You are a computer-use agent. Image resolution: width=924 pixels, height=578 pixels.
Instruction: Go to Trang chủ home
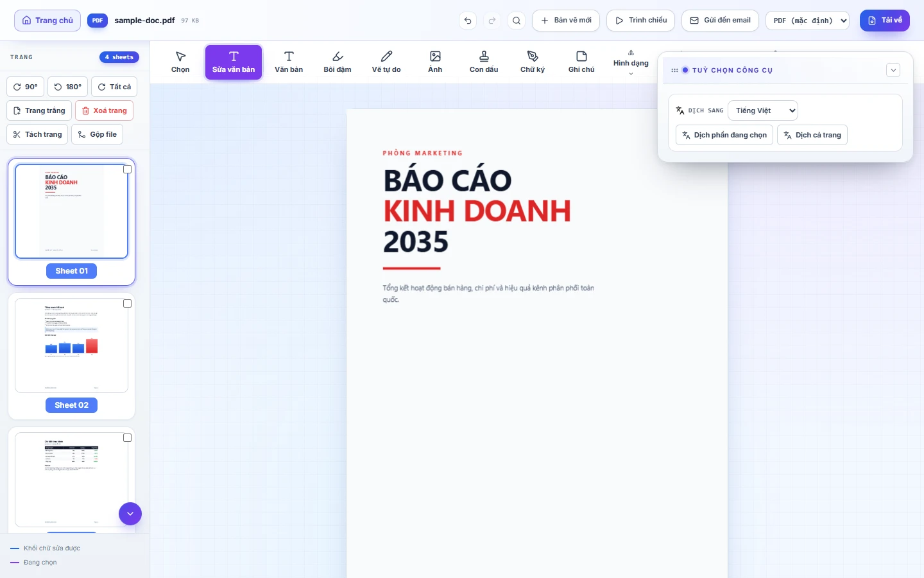point(47,21)
